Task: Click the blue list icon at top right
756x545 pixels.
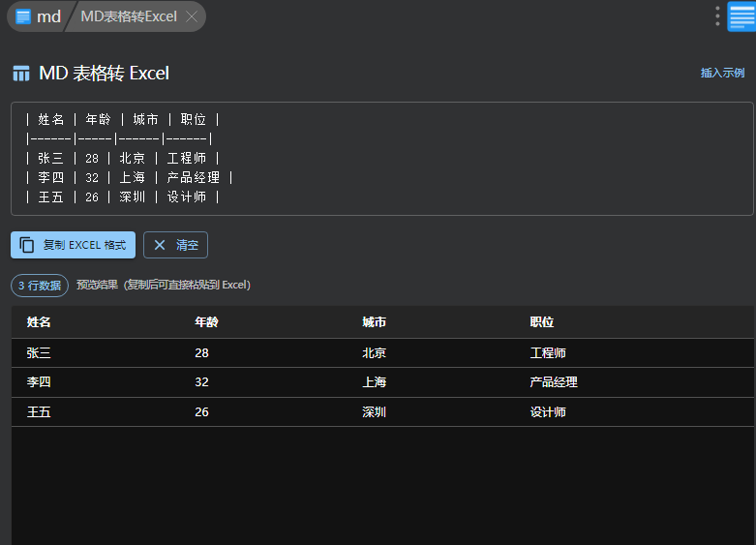Action: point(741,16)
